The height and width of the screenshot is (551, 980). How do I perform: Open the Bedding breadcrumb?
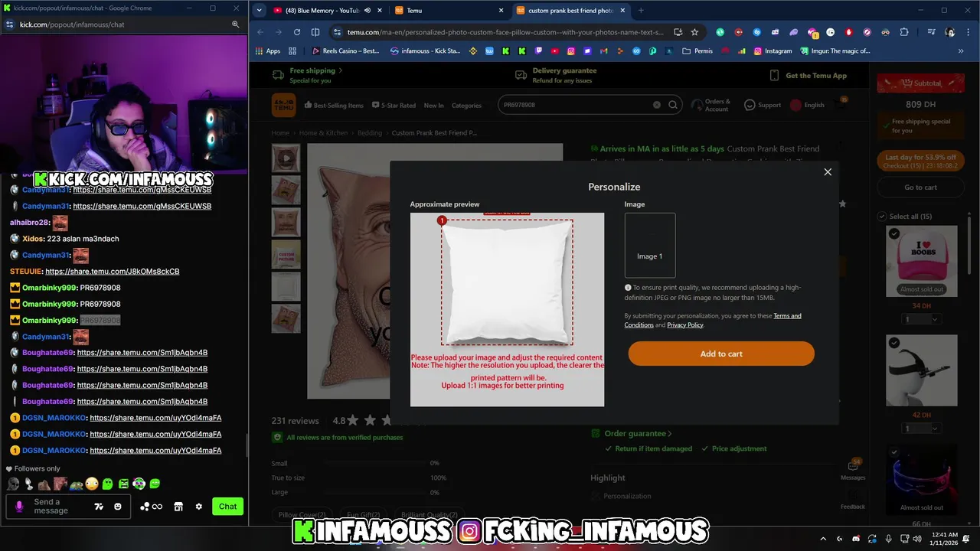(x=370, y=133)
